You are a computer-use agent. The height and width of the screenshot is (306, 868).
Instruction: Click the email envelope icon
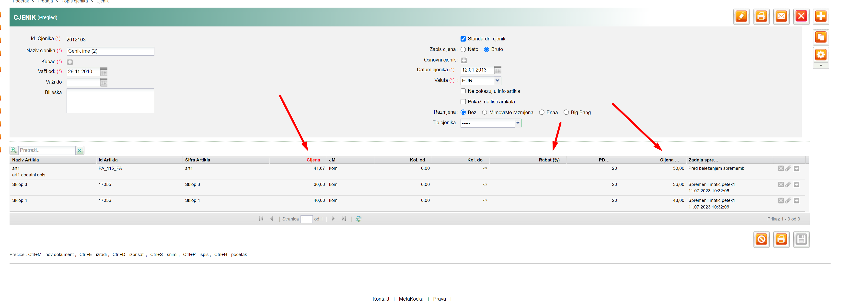tap(781, 16)
